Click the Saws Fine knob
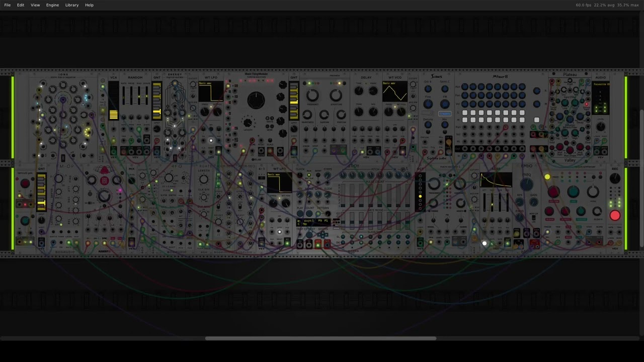Viewport: 644px width, 362px height. click(428, 104)
